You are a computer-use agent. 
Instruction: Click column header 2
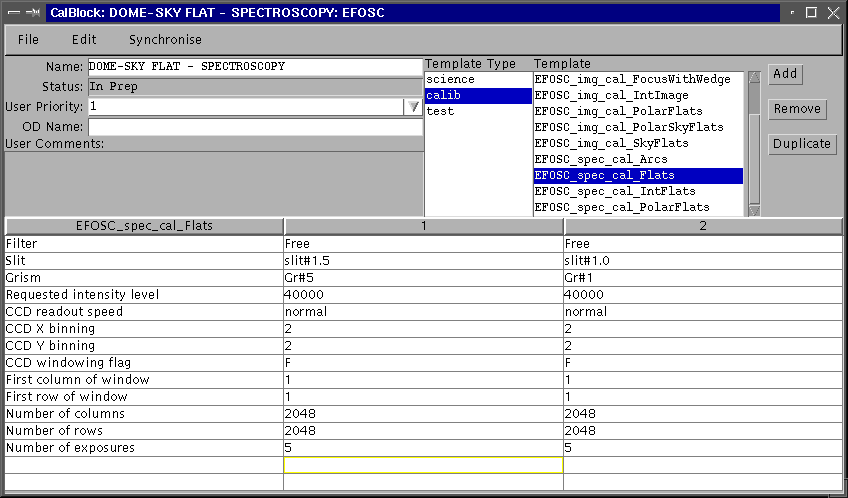(703, 226)
